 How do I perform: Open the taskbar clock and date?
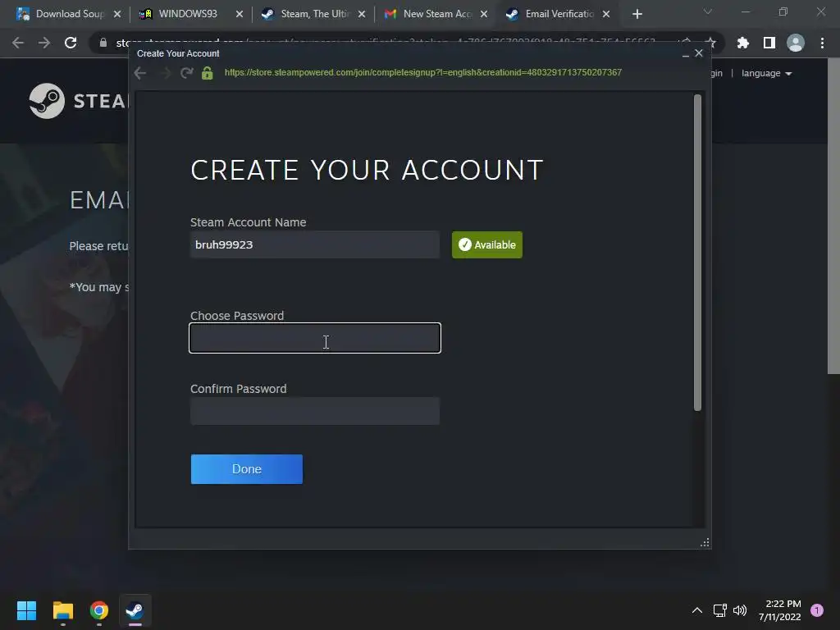[780, 610]
